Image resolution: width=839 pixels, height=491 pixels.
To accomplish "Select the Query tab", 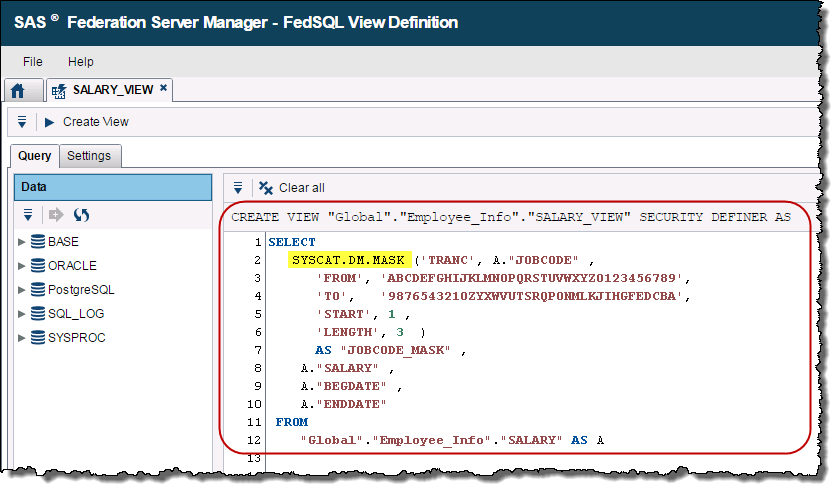I will 34,156.
